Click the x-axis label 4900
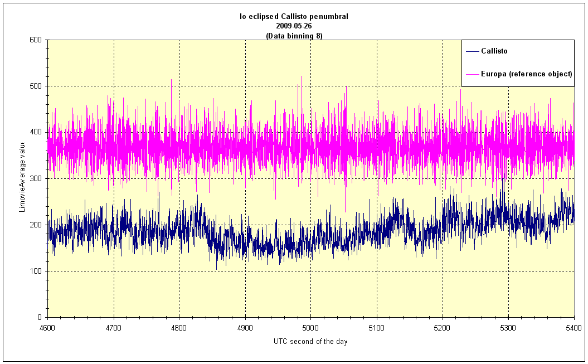This screenshot has height=364, width=588. point(245,328)
